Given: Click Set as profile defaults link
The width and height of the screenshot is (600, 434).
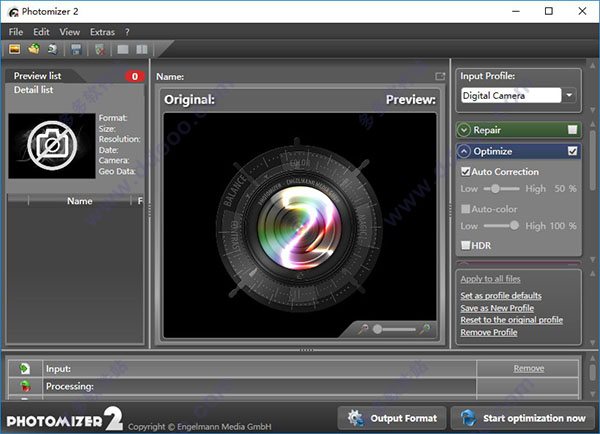Looking at the screenshot, I should (x=501, y=295).
